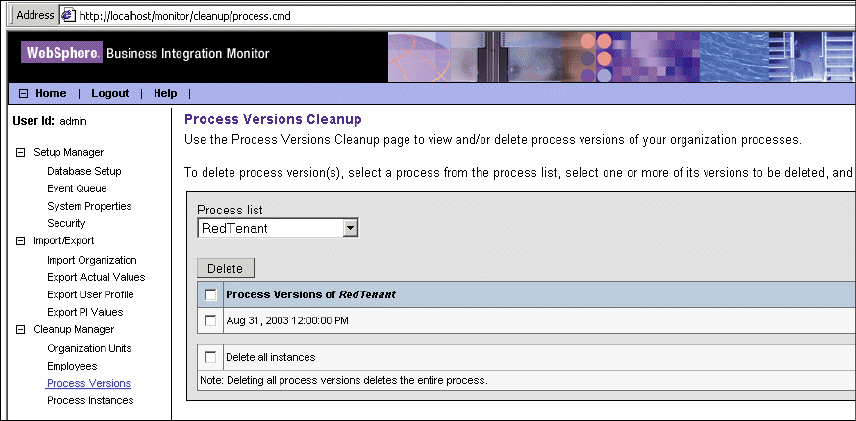The height and width of the screenshot is (421, 856).
Task: Click Logout in the top menu
Action: (110, 93)
